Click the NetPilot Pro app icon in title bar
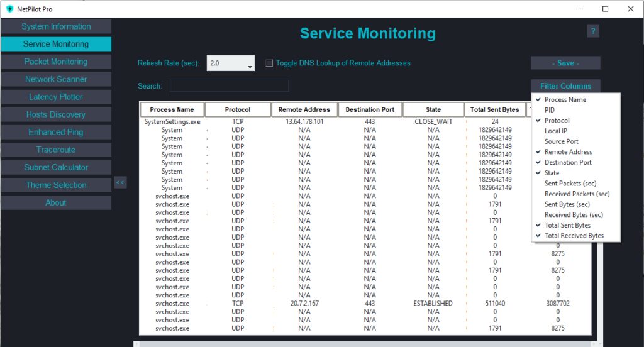The width and height of the screenshot is (644, 347). click(x=10, y=9)
